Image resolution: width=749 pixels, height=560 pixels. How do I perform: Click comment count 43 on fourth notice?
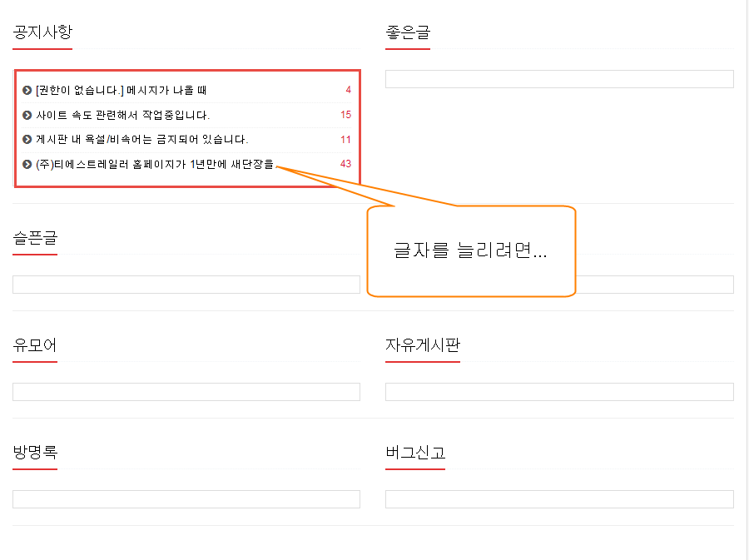pyautogui.click(x=346, y=164)
